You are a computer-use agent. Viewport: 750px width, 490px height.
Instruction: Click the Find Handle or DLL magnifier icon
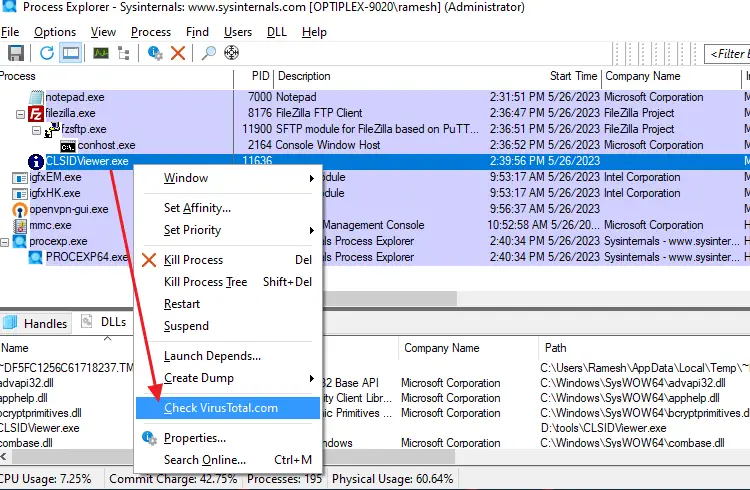tap(209, 53)
